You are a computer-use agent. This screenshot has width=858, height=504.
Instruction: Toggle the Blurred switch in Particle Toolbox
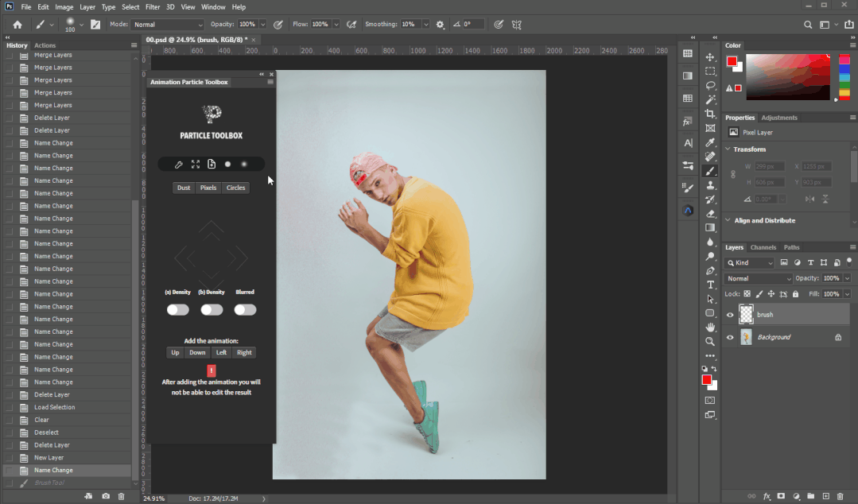(245, 309)
